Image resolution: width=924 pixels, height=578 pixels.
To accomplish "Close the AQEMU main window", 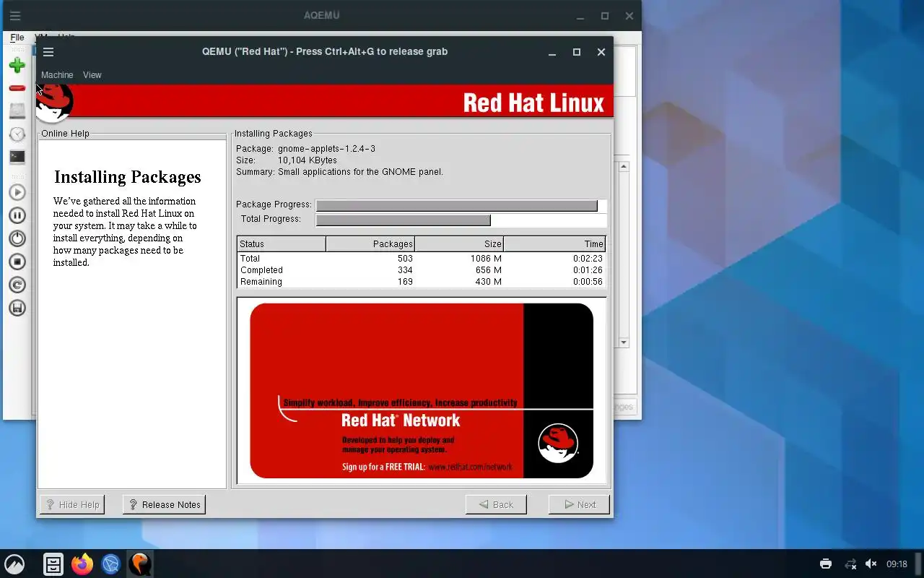I will tap(629, 16).
